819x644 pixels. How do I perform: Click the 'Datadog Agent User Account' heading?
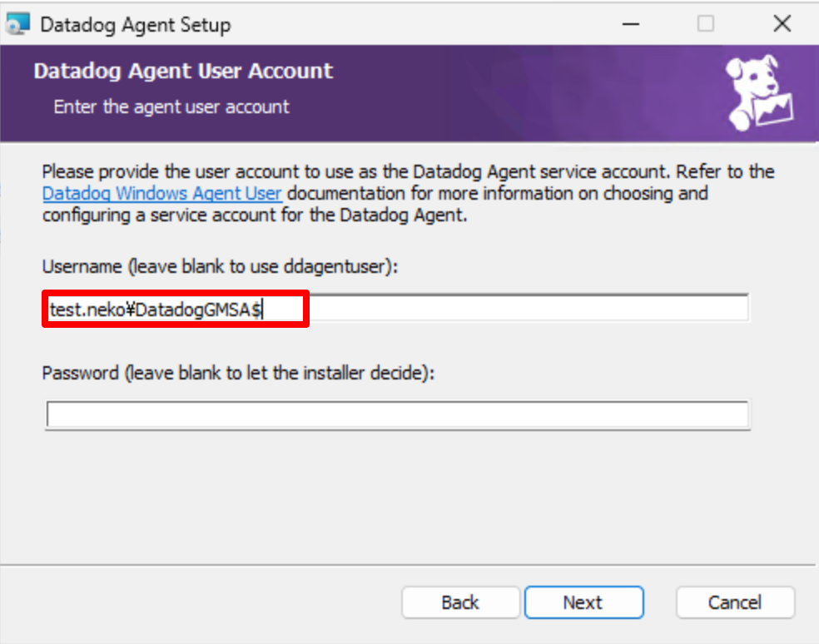tap(183, 71)
